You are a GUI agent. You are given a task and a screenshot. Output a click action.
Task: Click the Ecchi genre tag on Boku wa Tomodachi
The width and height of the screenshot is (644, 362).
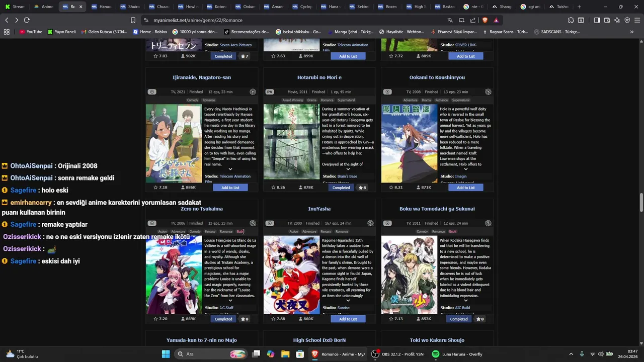452,232
